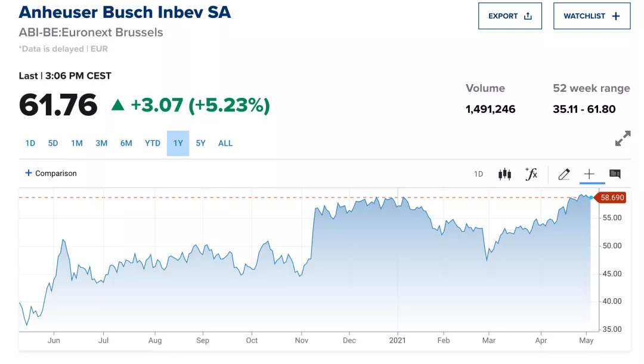Switch to the 5Y time range
644x364 pixels.
click(x=200, y=143)
